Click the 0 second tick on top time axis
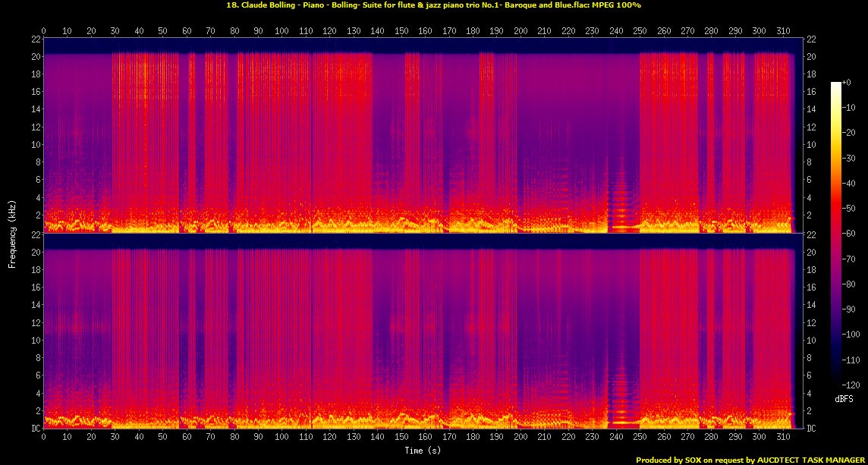 tap(43, 30)
